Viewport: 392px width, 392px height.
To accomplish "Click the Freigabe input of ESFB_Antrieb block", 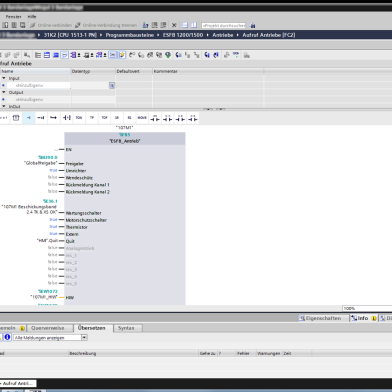I will pyautogui.click(x=74, y=164).
